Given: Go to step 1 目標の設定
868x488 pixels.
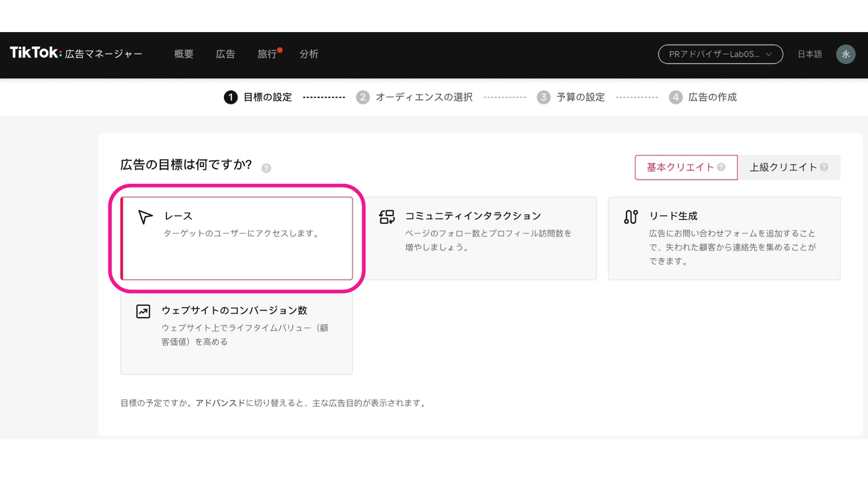Looking at the screenshot, I should [x=258, y=97].
